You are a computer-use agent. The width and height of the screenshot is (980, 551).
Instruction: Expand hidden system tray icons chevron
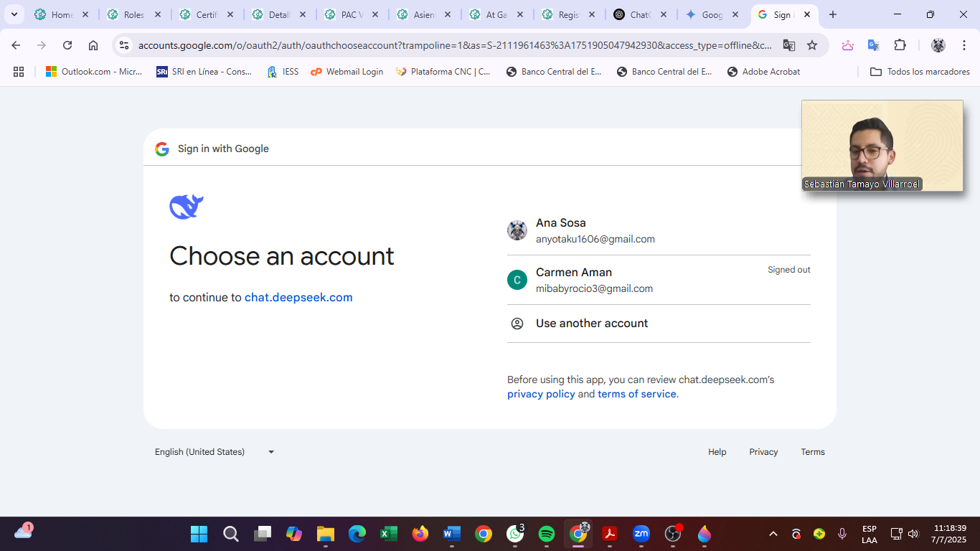773,534
